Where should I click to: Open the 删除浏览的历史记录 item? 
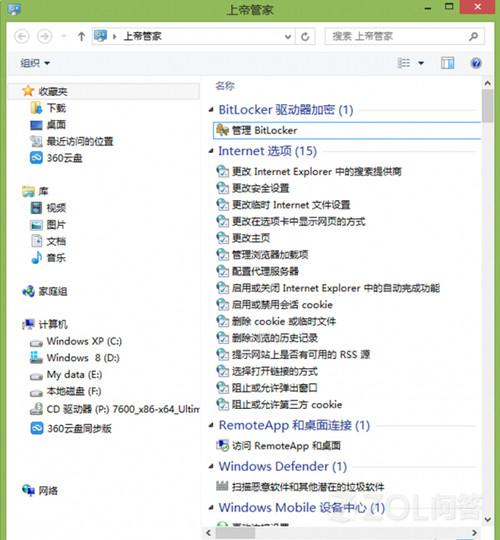coord(275,338)
